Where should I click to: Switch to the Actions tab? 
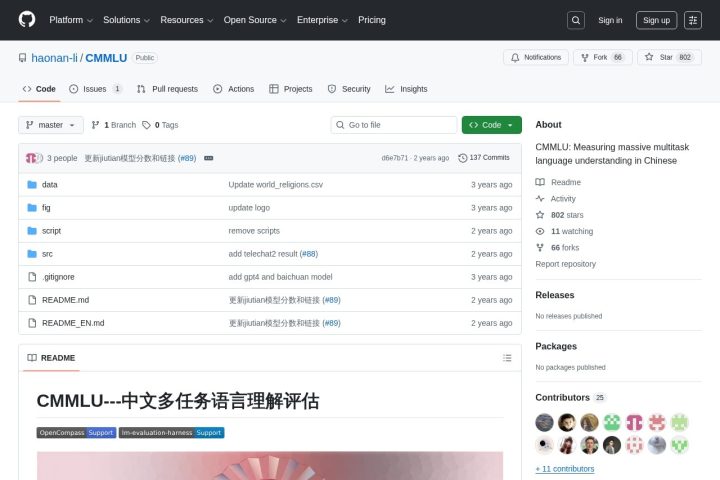(234, 89)
